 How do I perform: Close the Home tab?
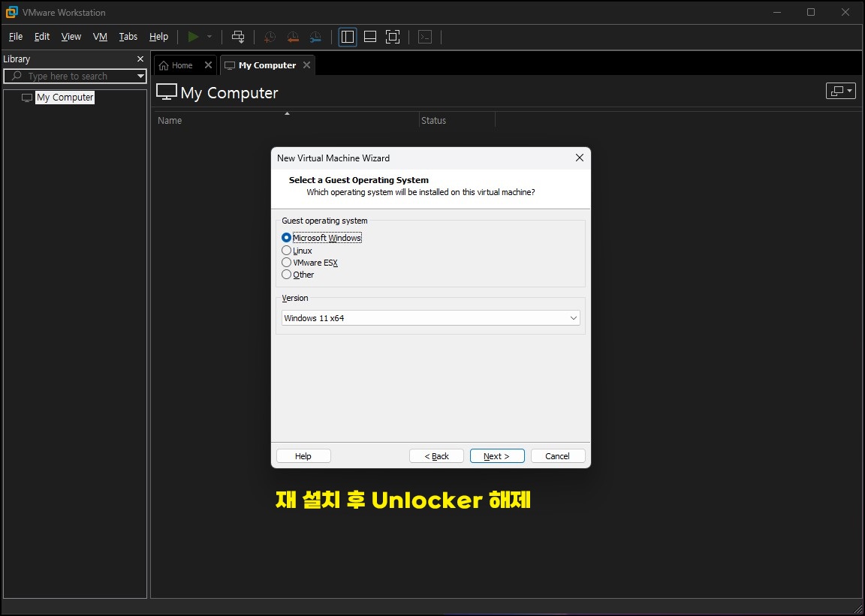[208, 65]
